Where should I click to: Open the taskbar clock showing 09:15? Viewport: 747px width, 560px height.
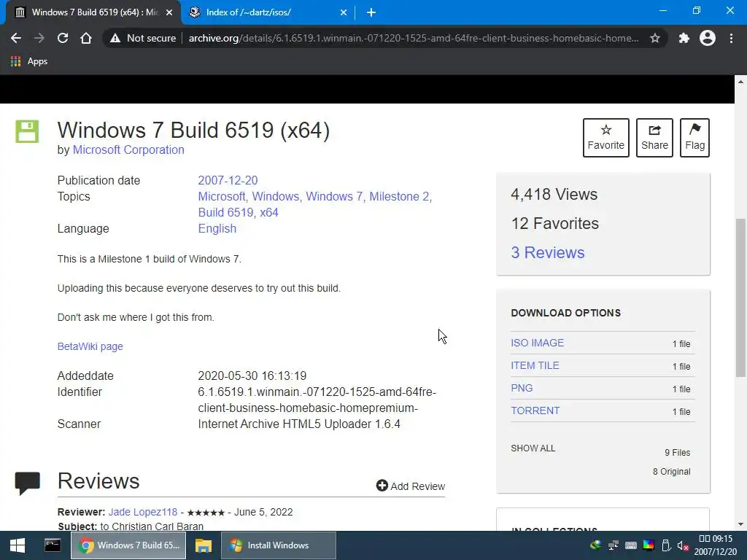(x=716, y=545)
